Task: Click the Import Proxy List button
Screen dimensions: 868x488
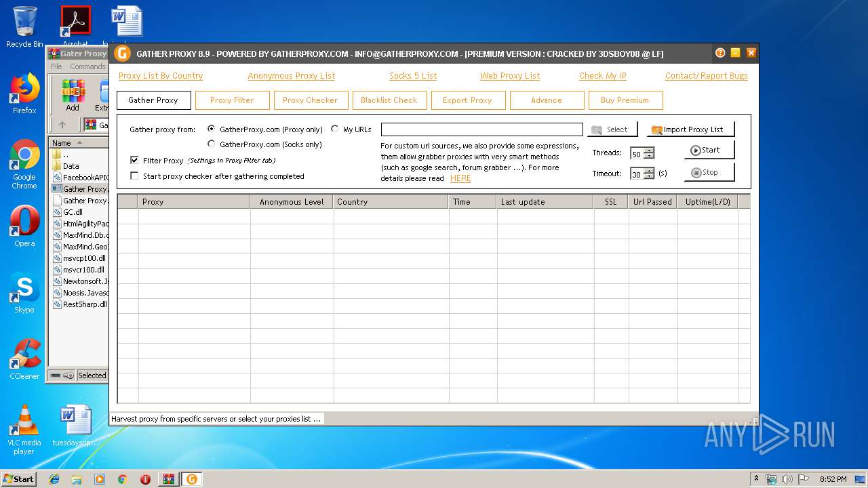Action: coord(690,129)
